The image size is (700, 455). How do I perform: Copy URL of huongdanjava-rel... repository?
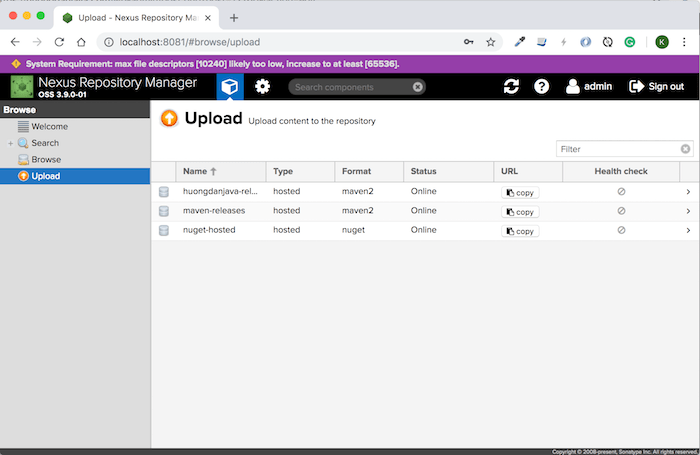point(520,192)
